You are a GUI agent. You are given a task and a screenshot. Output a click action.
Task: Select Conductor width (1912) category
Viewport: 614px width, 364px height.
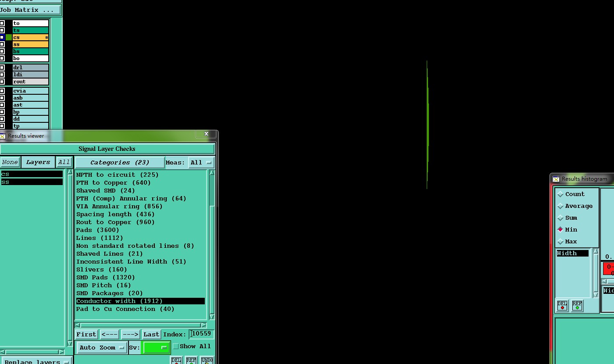coord(140,301)
